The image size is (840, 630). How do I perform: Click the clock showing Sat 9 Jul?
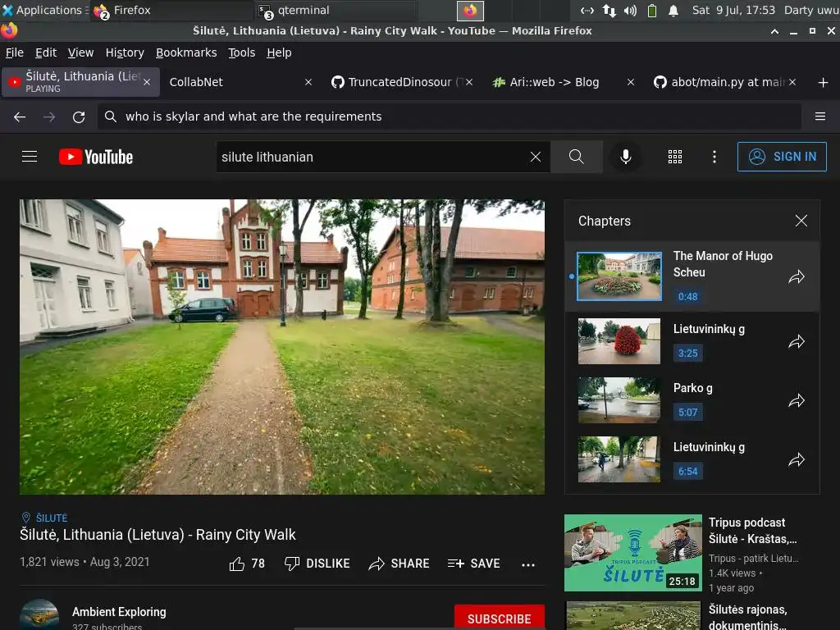(x=733, y=10)
